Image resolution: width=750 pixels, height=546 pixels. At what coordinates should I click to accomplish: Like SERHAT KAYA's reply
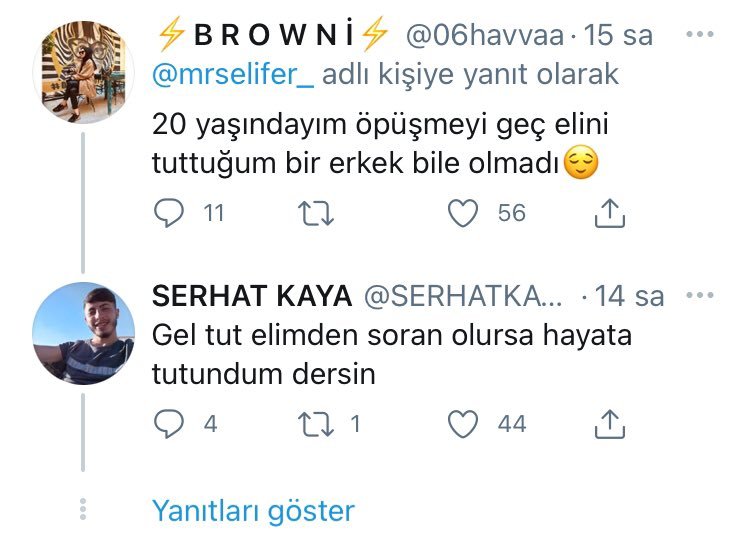(463, 425)
